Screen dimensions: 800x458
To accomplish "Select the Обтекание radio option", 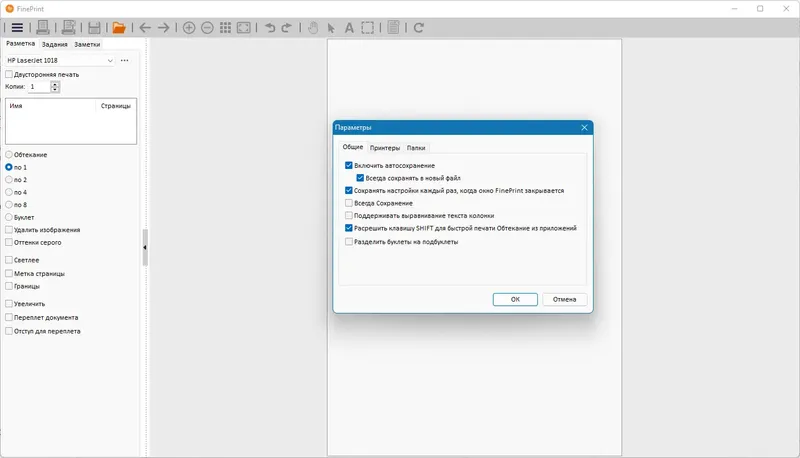I will [x=9, y=155].
